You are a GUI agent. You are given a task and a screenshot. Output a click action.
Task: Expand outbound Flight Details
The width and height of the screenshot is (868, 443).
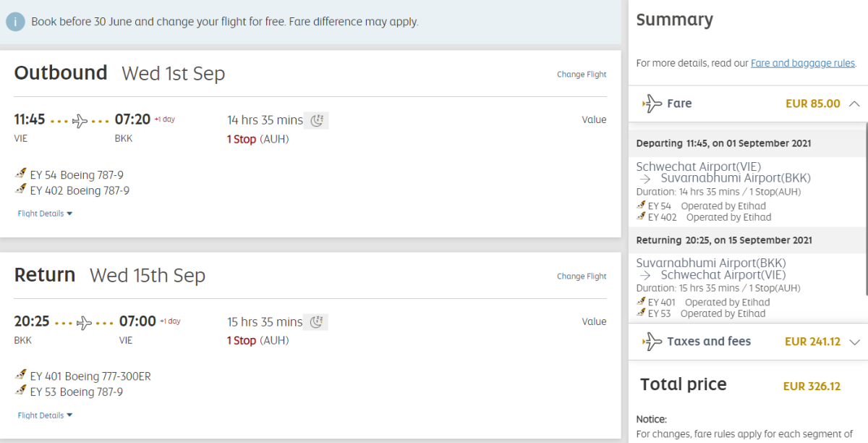[x=45, y=214]
